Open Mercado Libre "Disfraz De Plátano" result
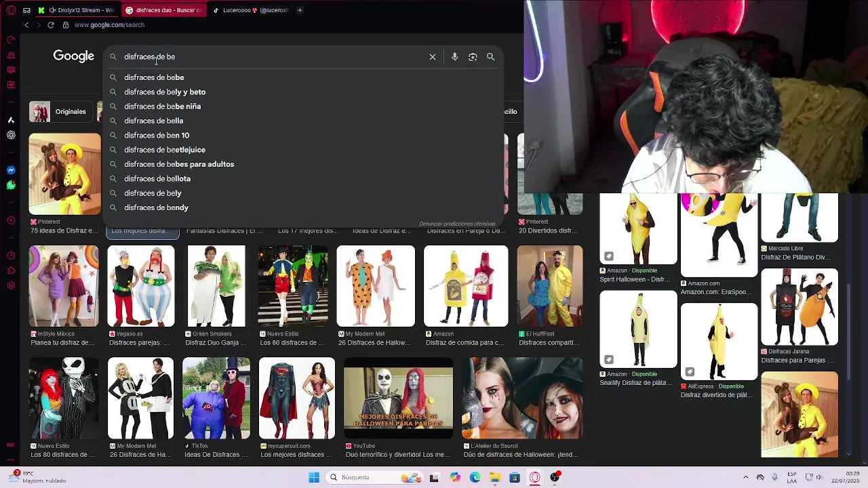The height and width of the screenshot is (488, 868). point(800,218)
